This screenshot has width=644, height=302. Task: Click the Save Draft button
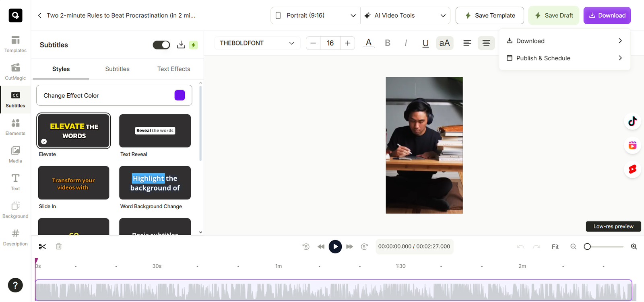[x=553, y=15]
